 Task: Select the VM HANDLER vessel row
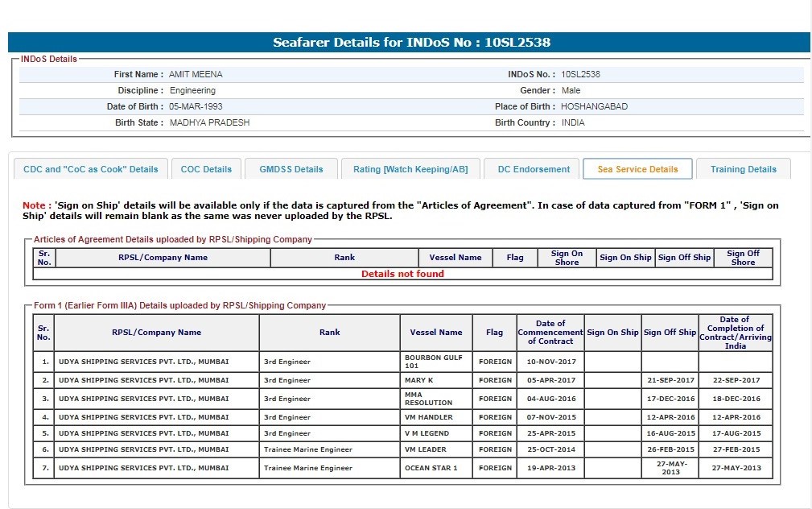click(429, 417)
